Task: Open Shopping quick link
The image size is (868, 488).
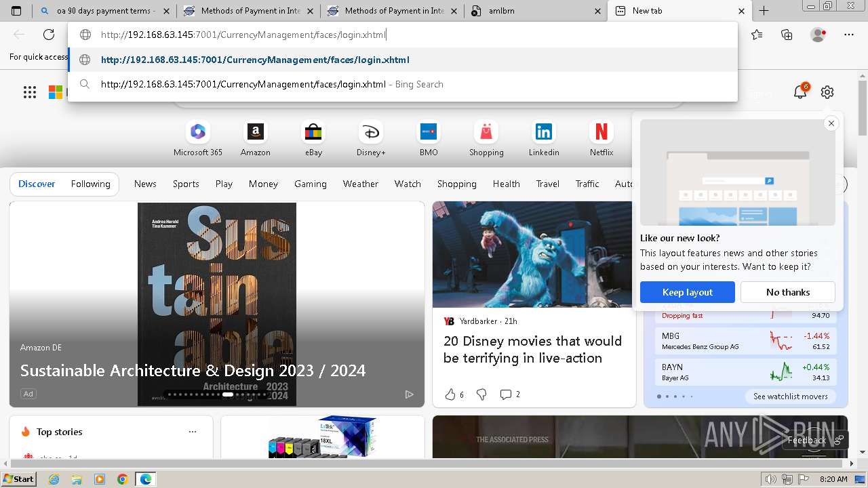Action: pos(486,139)
